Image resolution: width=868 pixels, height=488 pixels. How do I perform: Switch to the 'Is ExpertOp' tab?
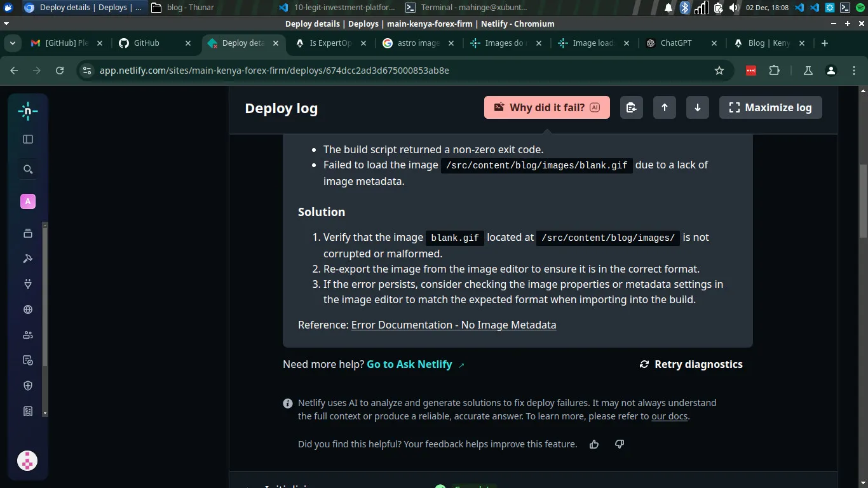(330, 43)
